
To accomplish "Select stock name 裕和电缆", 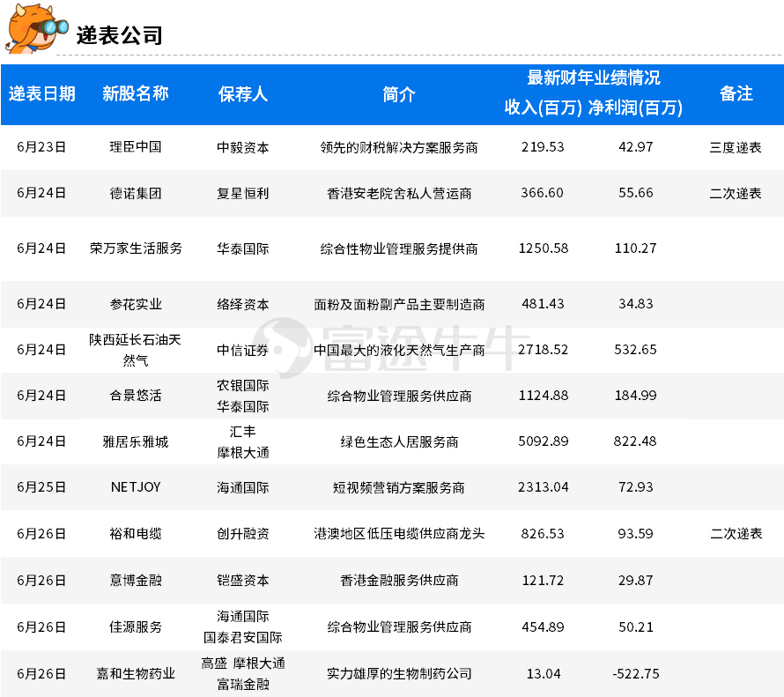I will pyautogui.click(x=136, y=534).
